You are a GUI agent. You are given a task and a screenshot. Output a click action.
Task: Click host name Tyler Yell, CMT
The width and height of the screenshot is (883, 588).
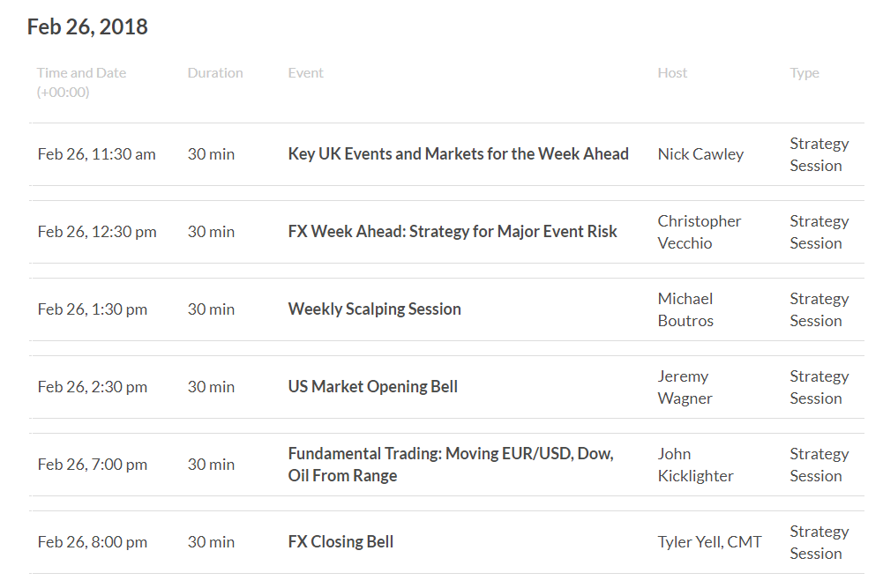[x=709, y=542]
